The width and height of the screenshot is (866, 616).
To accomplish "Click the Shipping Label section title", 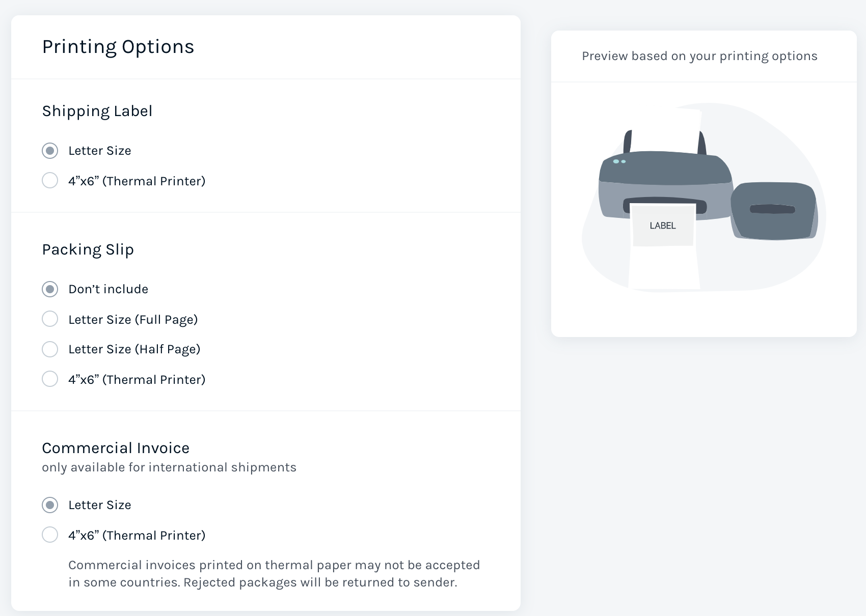I will click(x=97, y=111).
